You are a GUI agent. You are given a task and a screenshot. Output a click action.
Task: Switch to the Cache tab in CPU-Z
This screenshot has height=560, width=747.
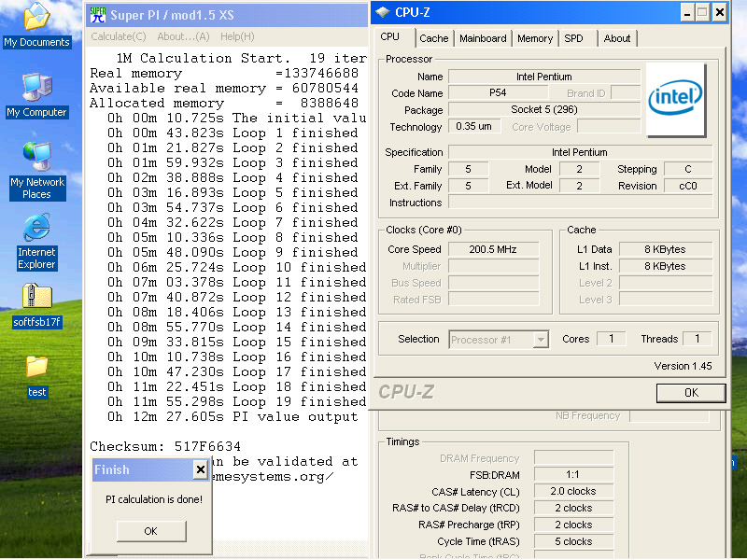(x=434, y=38)
